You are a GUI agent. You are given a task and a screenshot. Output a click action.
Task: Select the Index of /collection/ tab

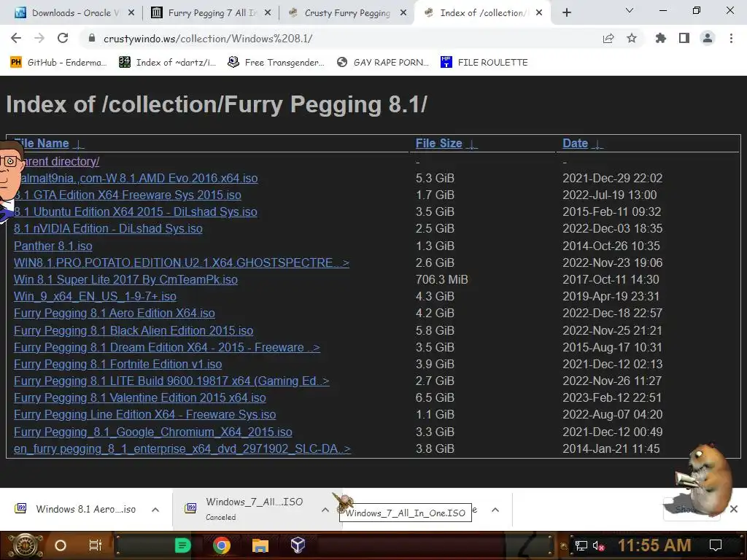(x=483, y=13)
